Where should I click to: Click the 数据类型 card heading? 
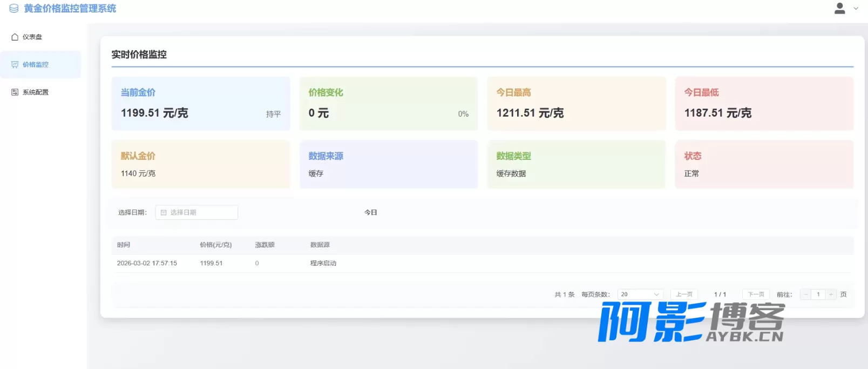514,156
